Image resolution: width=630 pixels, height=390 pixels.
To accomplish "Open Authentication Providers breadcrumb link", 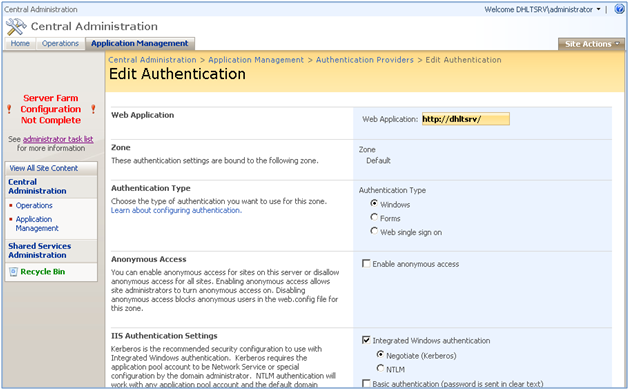I will 364,60.
